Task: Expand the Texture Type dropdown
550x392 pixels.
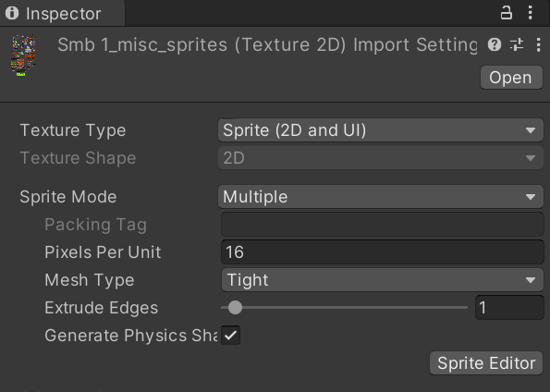Action: click(x=381, y=130)
